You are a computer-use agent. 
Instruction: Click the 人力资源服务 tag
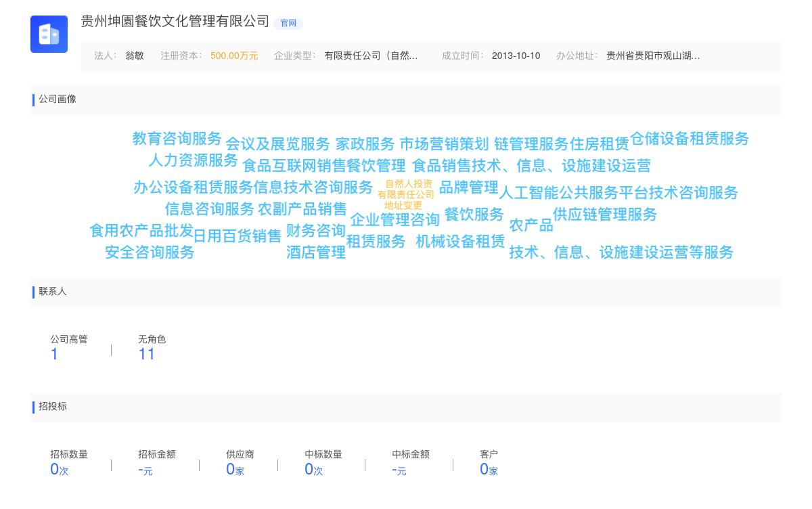pyautogui.click(x=194, y=160)
